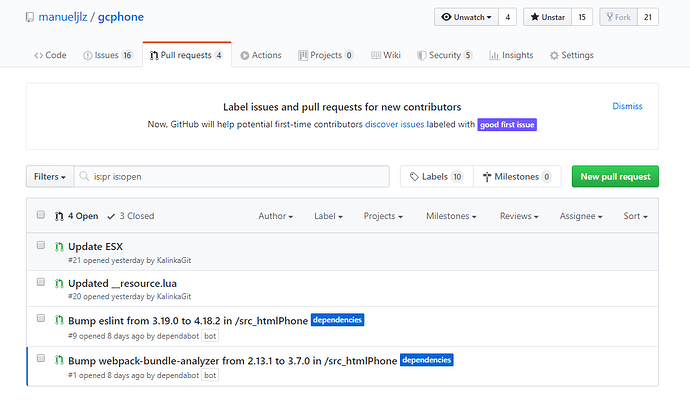690x408 pixels.
Task: Switch to the Code tab
Action: [x=50, y=55]
